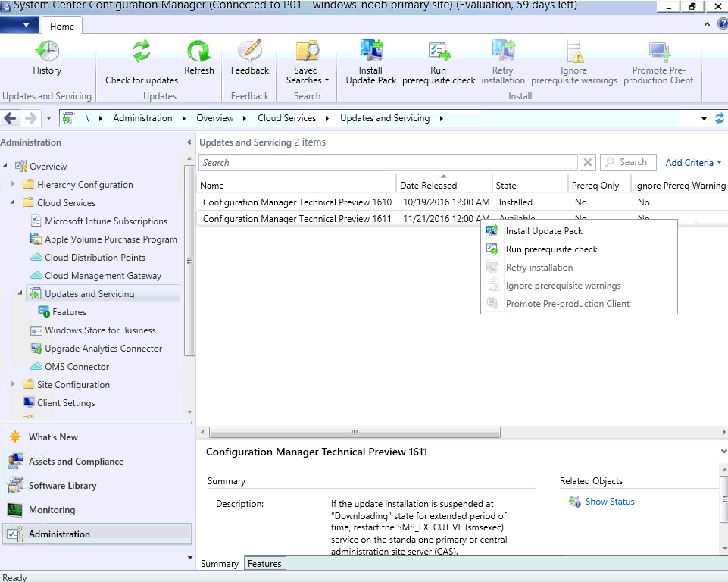Click the Check for updates icon
Viewport: 728px width, 582px height.
click(141, 51)
